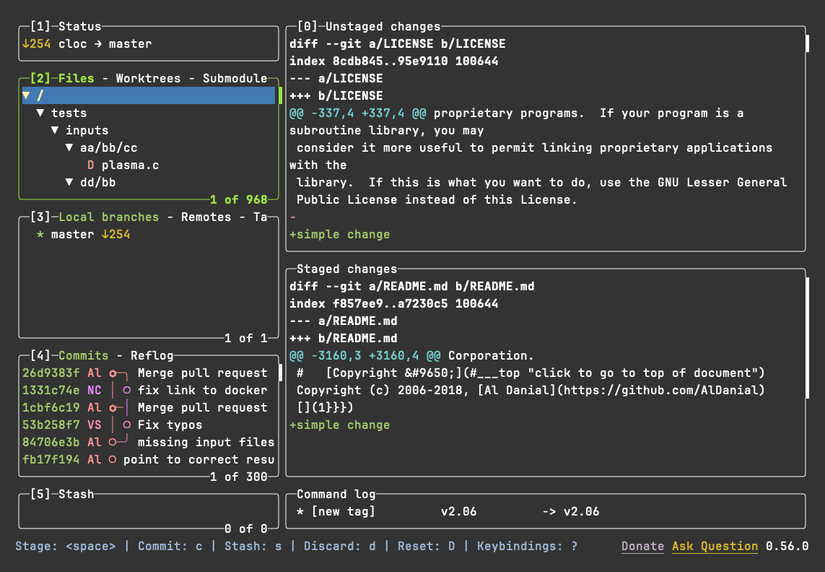This screenshot has height=572, width=825.
Task: Switch to the Commits tab
Action: point(83,355)
